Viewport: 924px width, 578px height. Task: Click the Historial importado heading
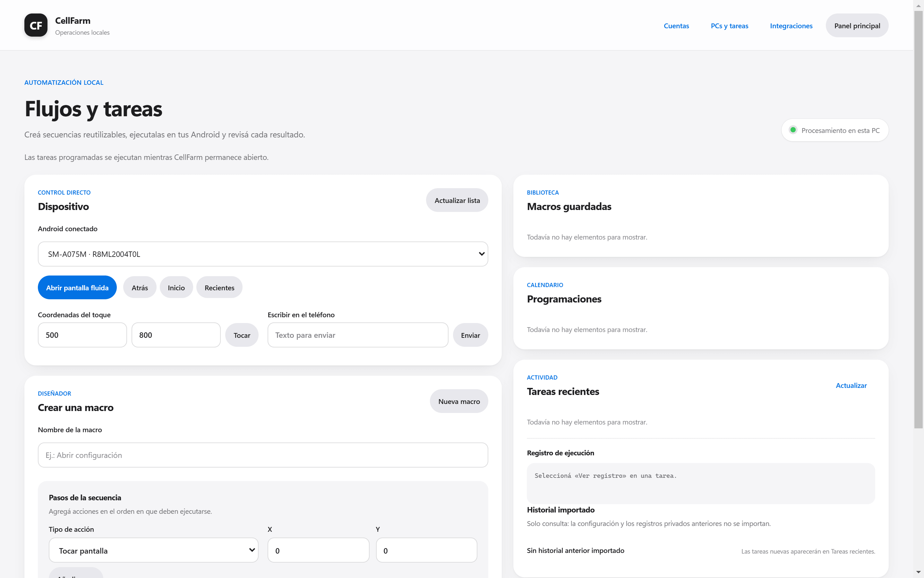560,510
